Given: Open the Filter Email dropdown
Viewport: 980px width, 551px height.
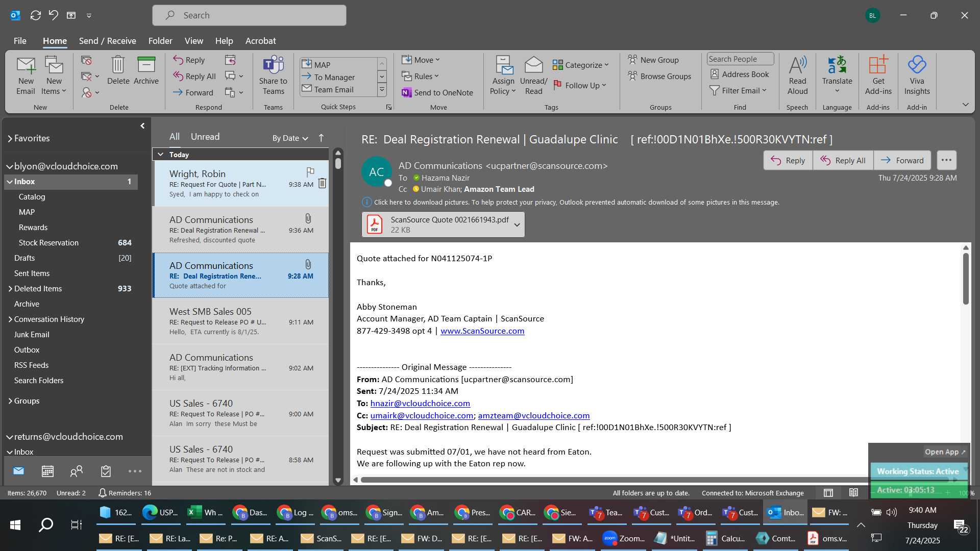Looking at the screenshot, I should click(x=738, y=90).
